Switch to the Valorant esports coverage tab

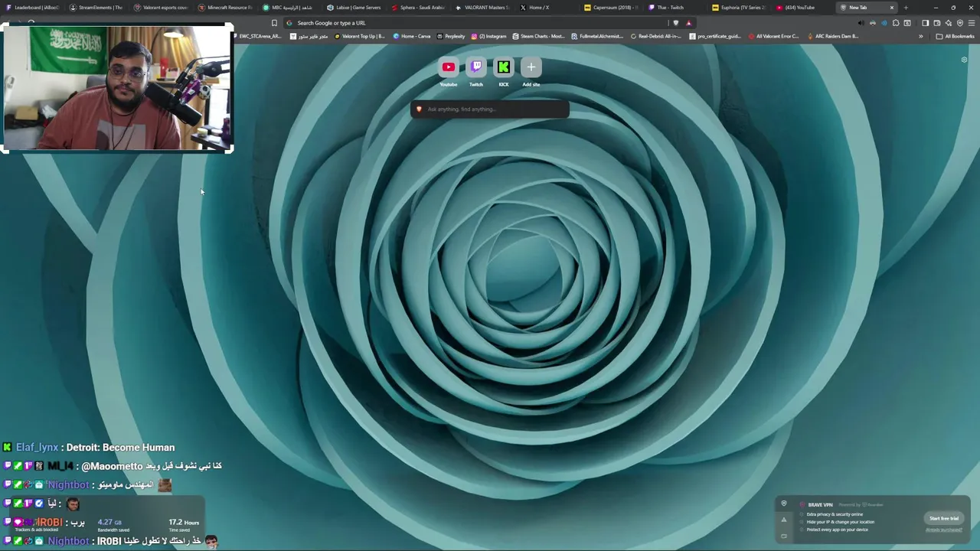pyautogui.click(x=161, y=8)
